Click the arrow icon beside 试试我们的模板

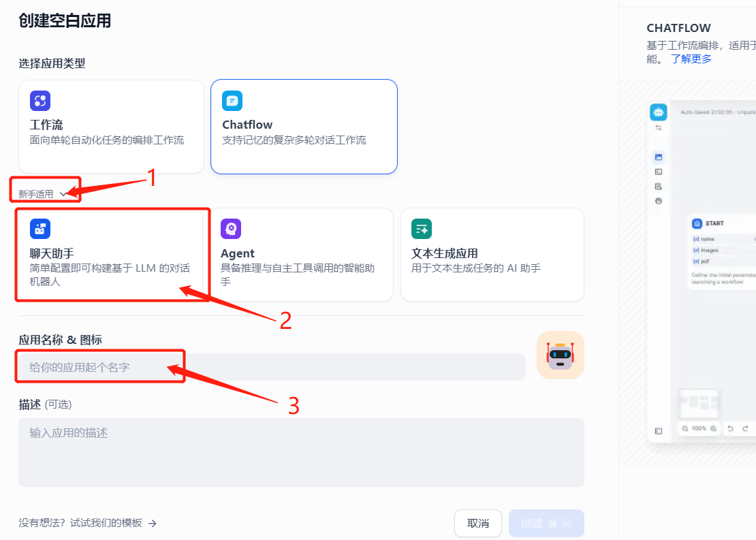[153, 523]
